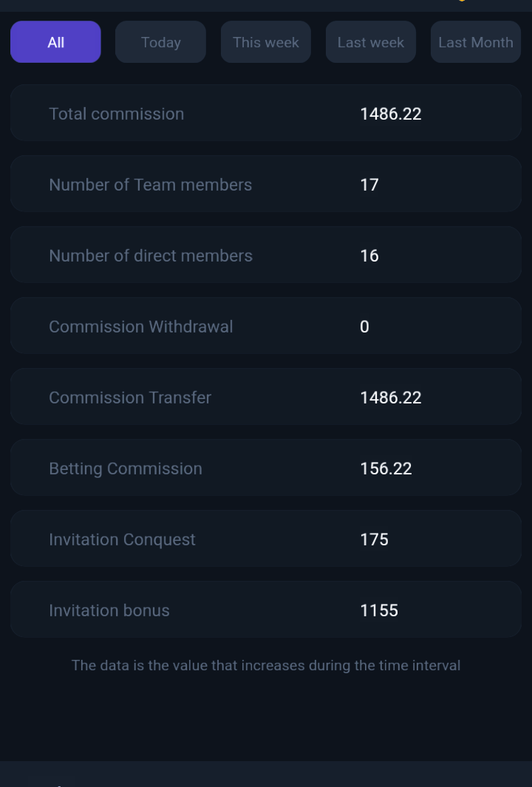Open the This week tab
Image resolution: width=532 pixels, height=787 pixels.
tap(266, 42)
